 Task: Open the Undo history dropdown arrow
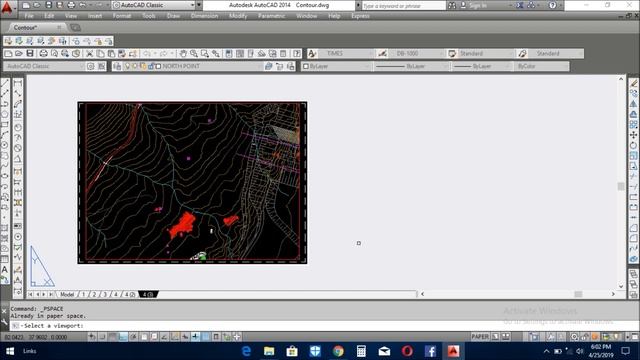[x=155, y=53]
